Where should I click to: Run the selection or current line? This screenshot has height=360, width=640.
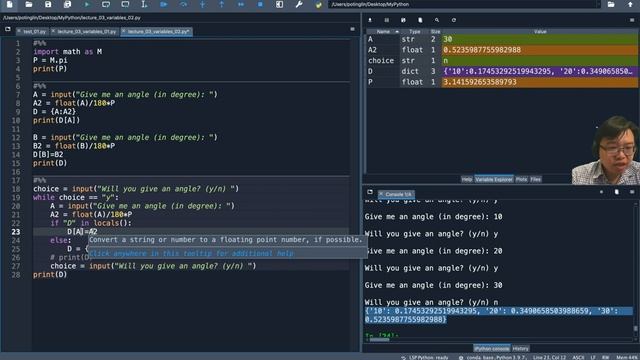(x=144, y=4)
